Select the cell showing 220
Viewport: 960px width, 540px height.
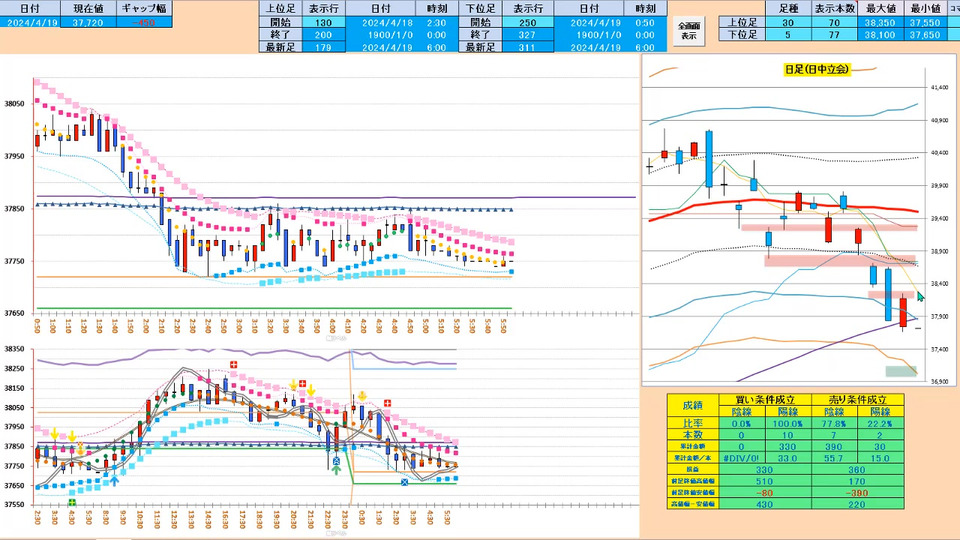(857, 504)
